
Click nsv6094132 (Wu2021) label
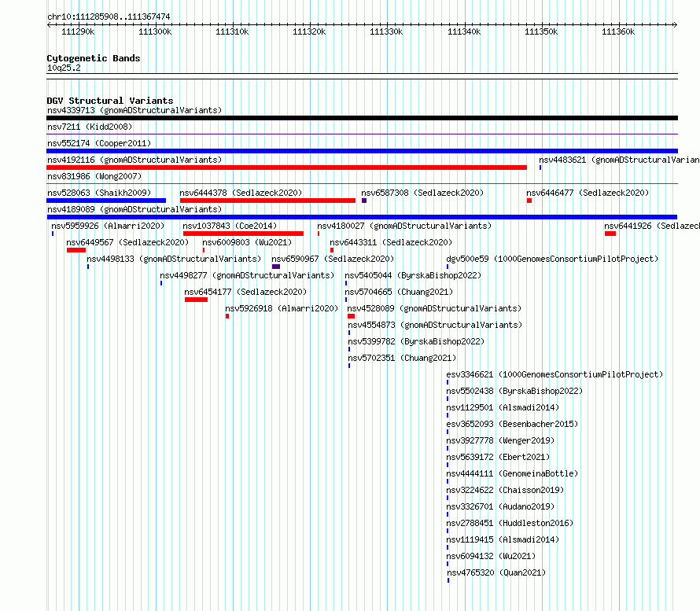[x=491, y=556]
